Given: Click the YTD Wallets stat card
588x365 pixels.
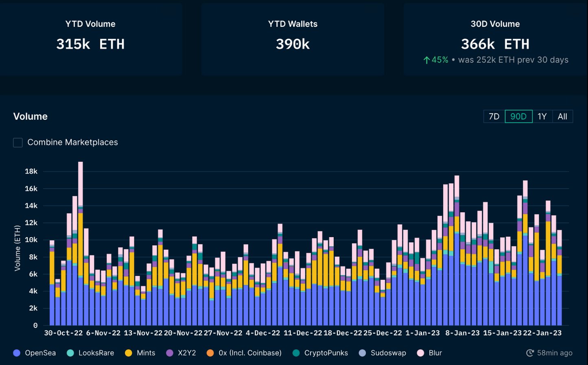Looking at the screenshot, I should 293,39.
